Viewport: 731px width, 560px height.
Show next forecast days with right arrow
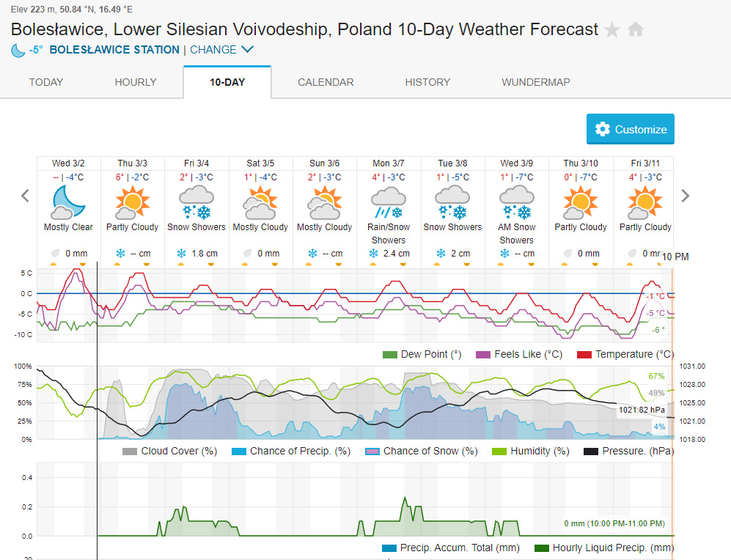686,196
